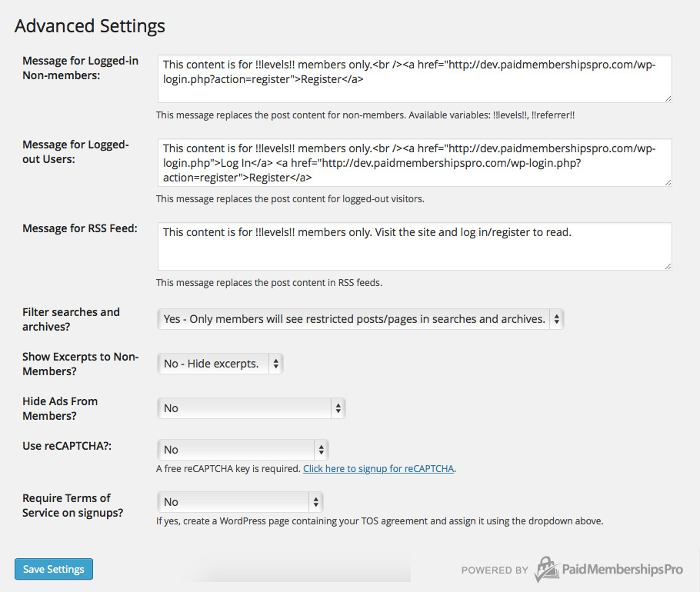This screenshot has width=700, height=592.
Task: Click the Advanced Settings heading
Action: 90,25
